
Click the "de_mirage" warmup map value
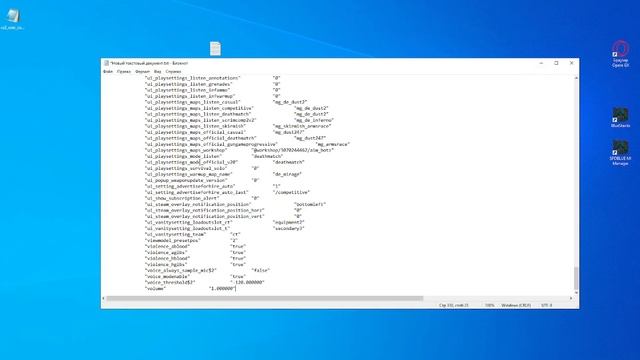coord(287,174)
